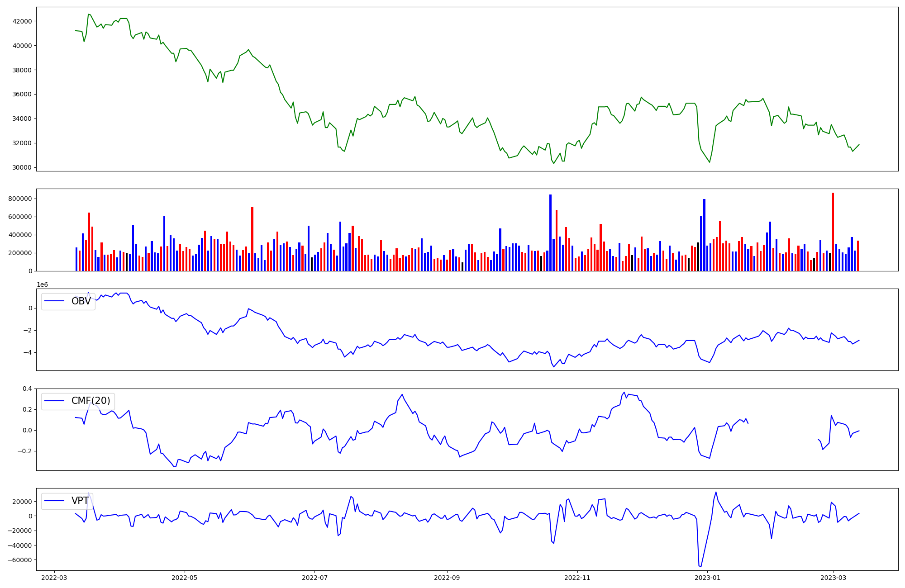This screenshot has width=905, height=588.
Task: Click the 2023-01 x-axis date label
Action: (707, 577)
